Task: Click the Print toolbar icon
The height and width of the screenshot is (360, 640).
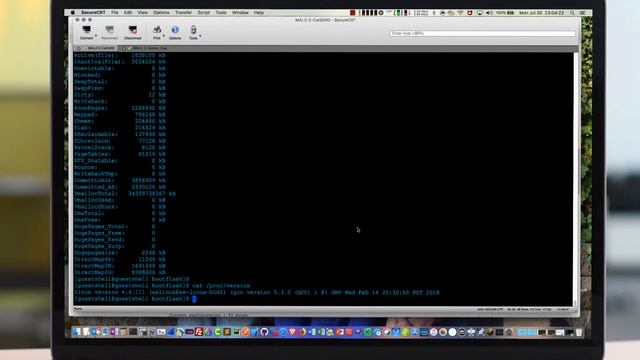Action: (157, 32)
